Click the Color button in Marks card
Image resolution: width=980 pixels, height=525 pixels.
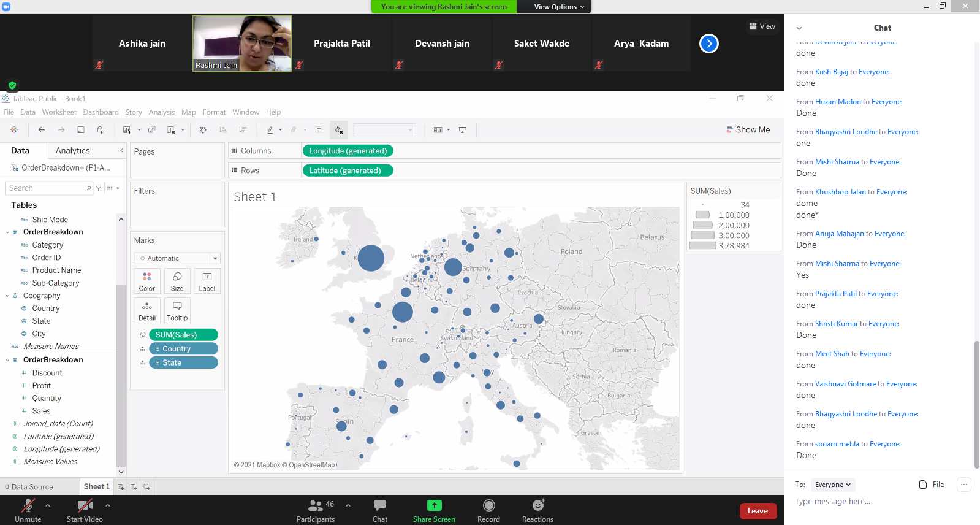[x=147, y=282]
